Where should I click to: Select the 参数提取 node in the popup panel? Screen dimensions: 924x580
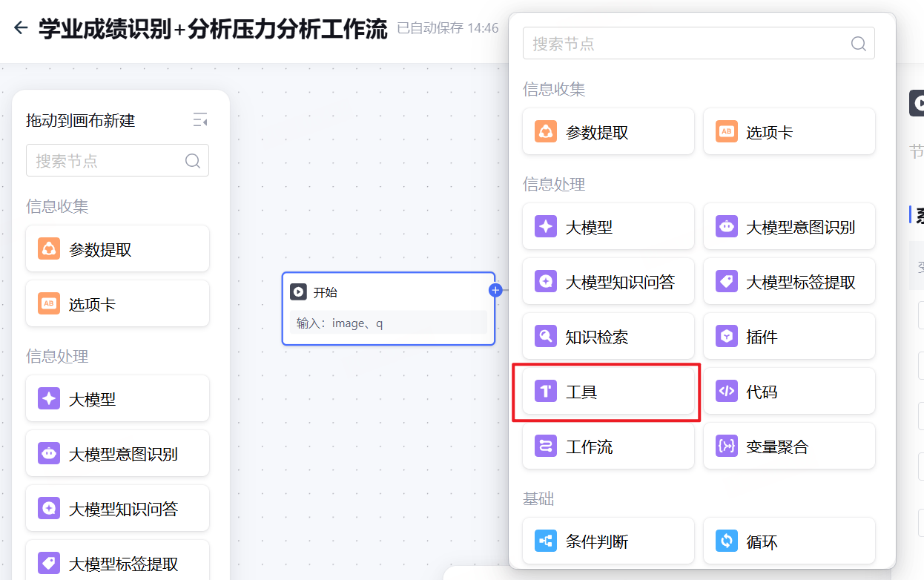pyautogui.click(x=608, y=131)
